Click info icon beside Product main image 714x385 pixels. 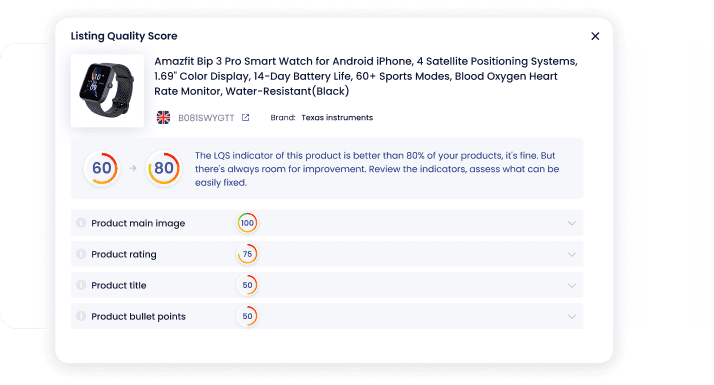click(81, 223)
